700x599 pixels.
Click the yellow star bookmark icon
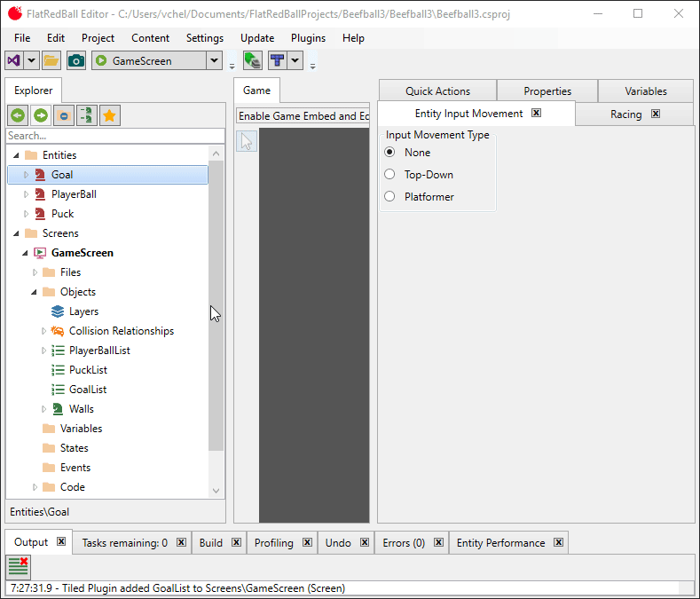[110, 115]
